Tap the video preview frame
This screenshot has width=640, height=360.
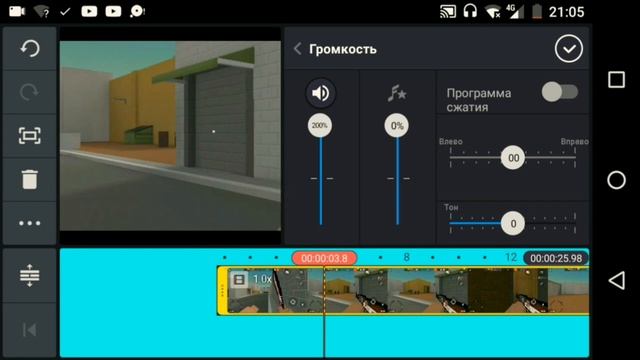point(170,136)
